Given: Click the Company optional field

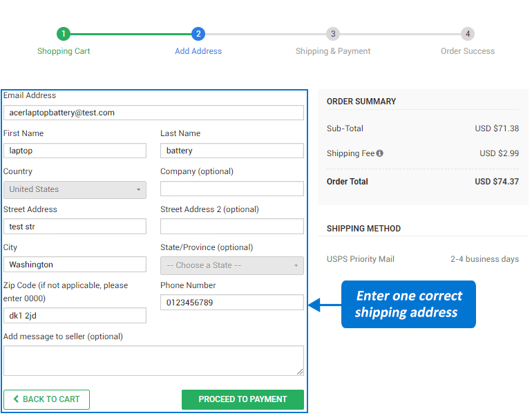Looking at the screenshot, I should pos(231,189).
